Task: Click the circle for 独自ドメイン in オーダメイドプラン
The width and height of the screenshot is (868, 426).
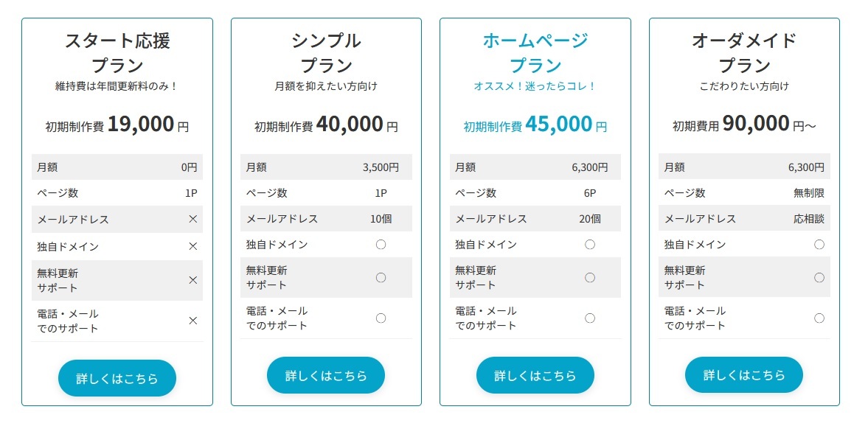Action: tap(819, 245)
